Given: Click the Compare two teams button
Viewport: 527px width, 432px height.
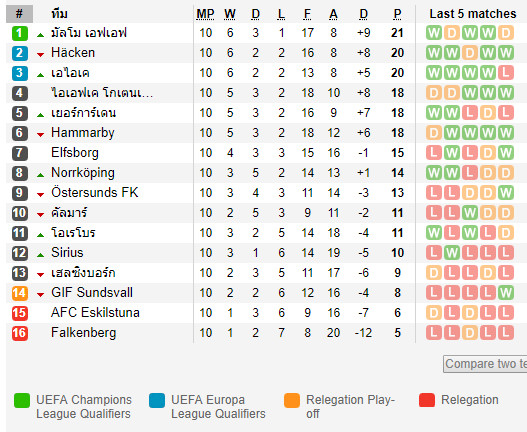Looking at the screenshot, I should tap(485, 364).
